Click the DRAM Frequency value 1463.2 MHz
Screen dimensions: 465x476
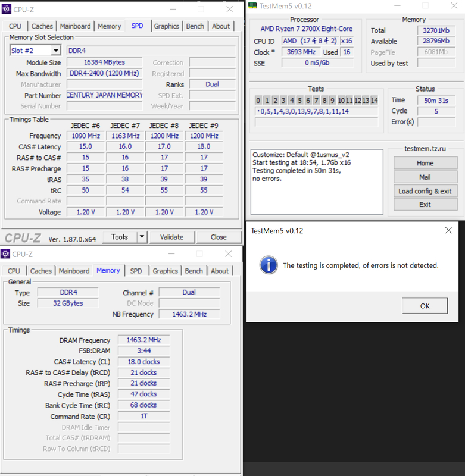point(143,340)
